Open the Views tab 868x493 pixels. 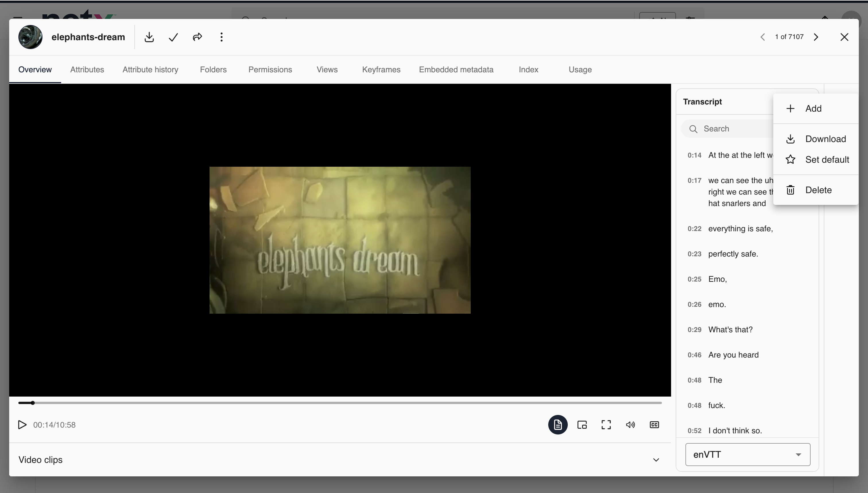click(327, 69)
